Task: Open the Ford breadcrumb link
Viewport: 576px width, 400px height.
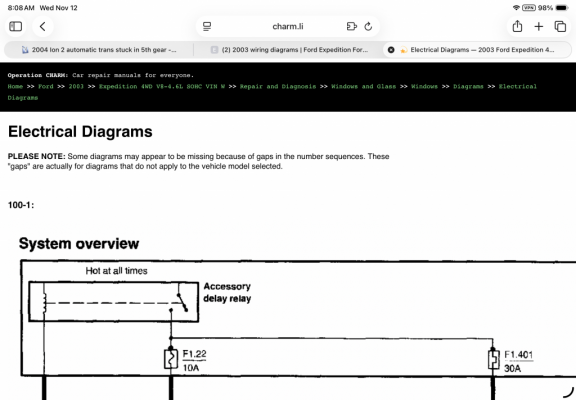Action: point(46,87)
